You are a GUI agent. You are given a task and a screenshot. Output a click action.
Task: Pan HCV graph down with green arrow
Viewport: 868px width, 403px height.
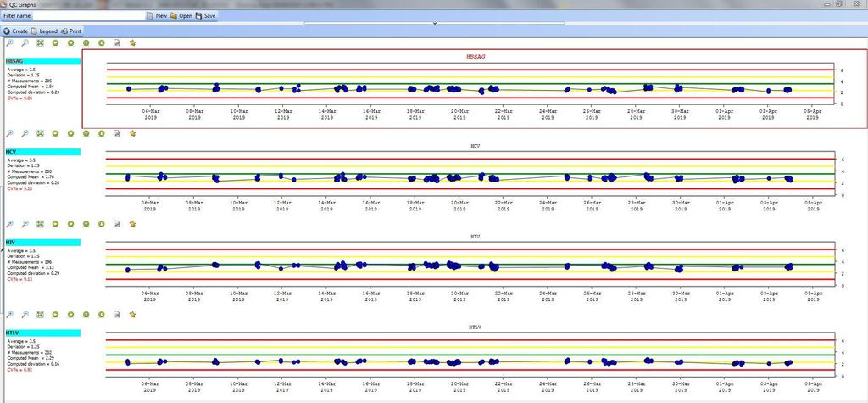click(x=102, y=133)
